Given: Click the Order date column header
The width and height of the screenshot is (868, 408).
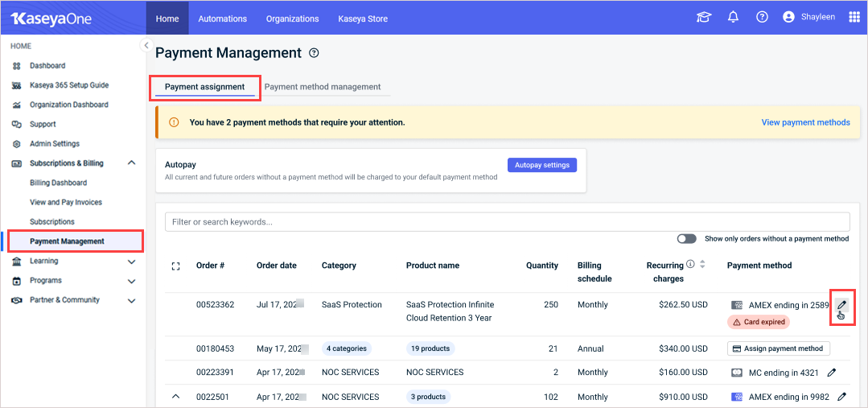Looking at the screenshot, I should (x=276, y=266).
